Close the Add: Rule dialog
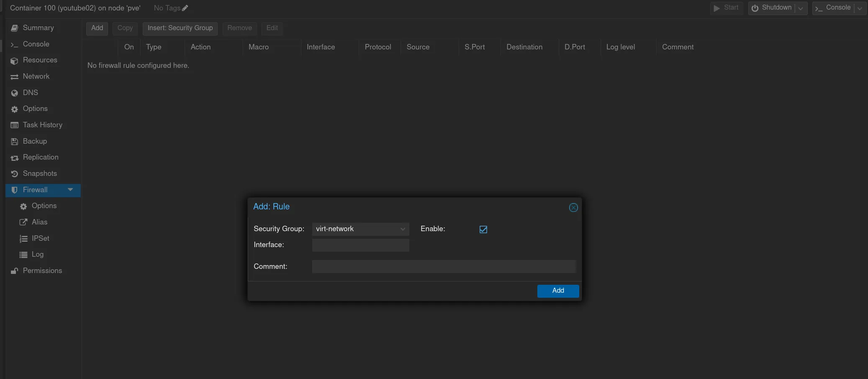Image resolution: width=868 pixels, height=379 pixels. tap(573, 207)
